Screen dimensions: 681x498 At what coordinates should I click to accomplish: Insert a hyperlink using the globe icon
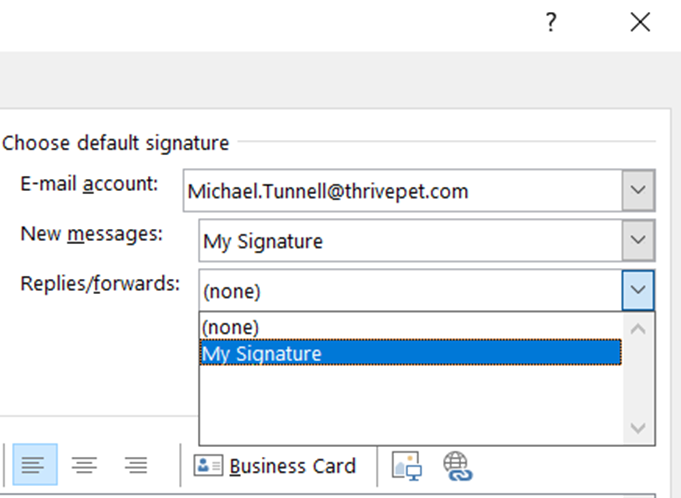coord(456,465)
